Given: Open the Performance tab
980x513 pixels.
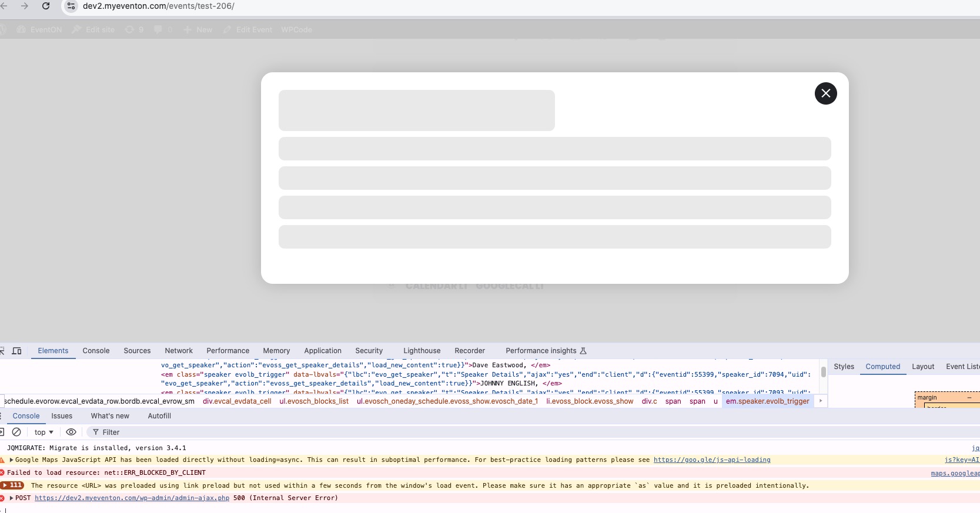Looking at the screenshot, I should [x=228, y=351].
